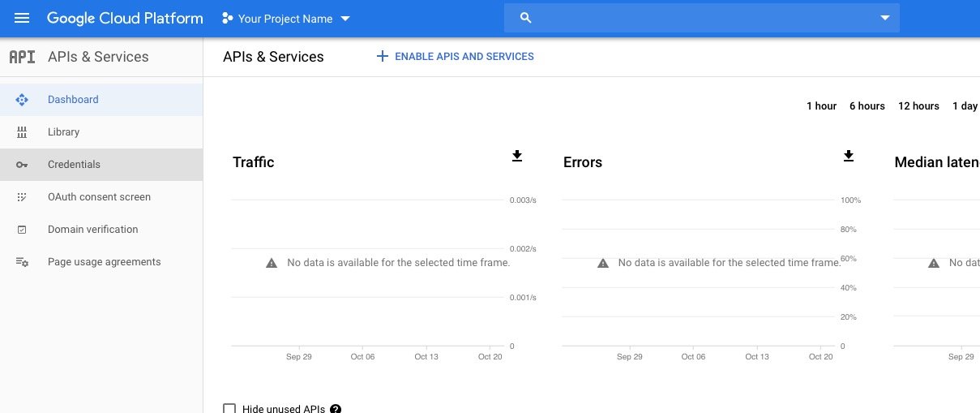The image size is (980, 413).
Task: Click the plus icon before Enable APIs
Action: pos(382,57)
